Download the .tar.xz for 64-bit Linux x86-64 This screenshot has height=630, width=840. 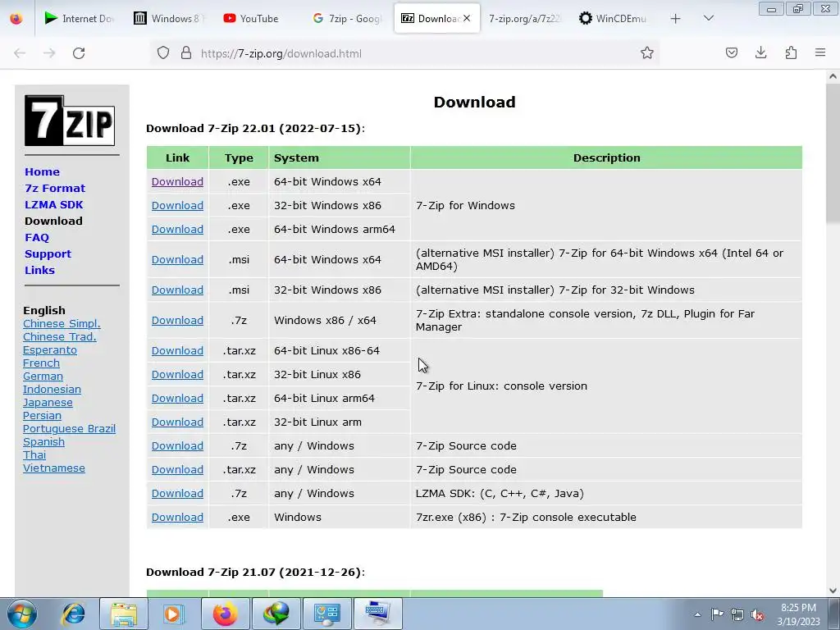tap(177, 350)
